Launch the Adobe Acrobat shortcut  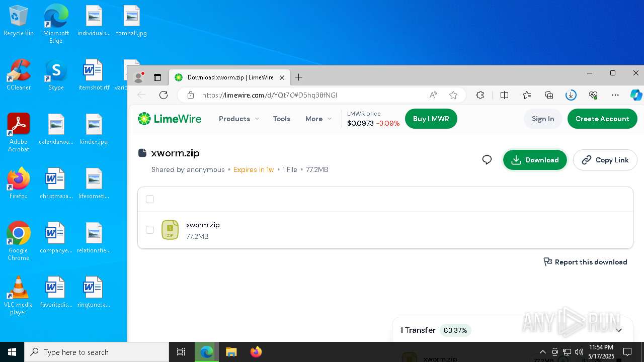[x=19, y=133]
